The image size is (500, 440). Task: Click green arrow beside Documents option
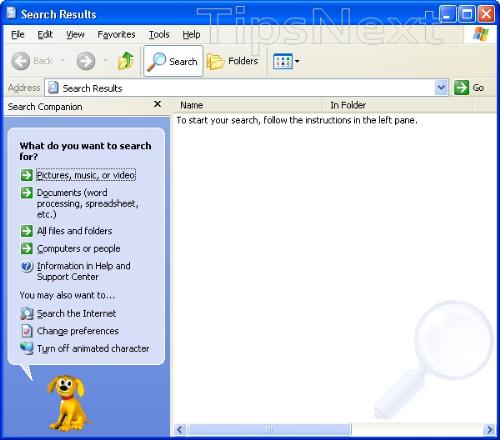[27, 192]
